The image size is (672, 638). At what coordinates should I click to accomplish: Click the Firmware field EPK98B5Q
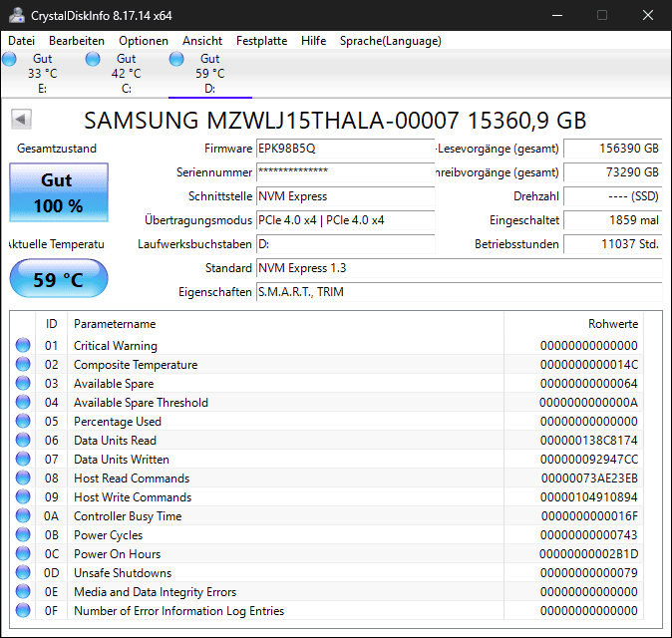345,149
